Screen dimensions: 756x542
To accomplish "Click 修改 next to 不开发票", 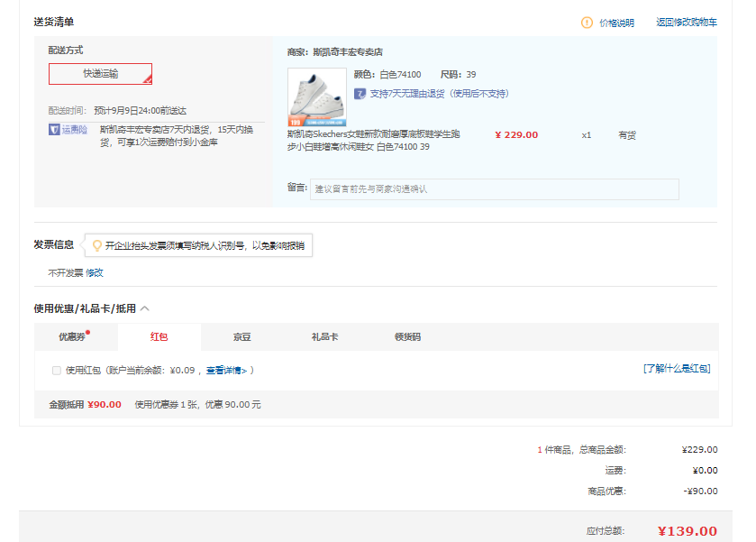I will (x=95, y=272).
